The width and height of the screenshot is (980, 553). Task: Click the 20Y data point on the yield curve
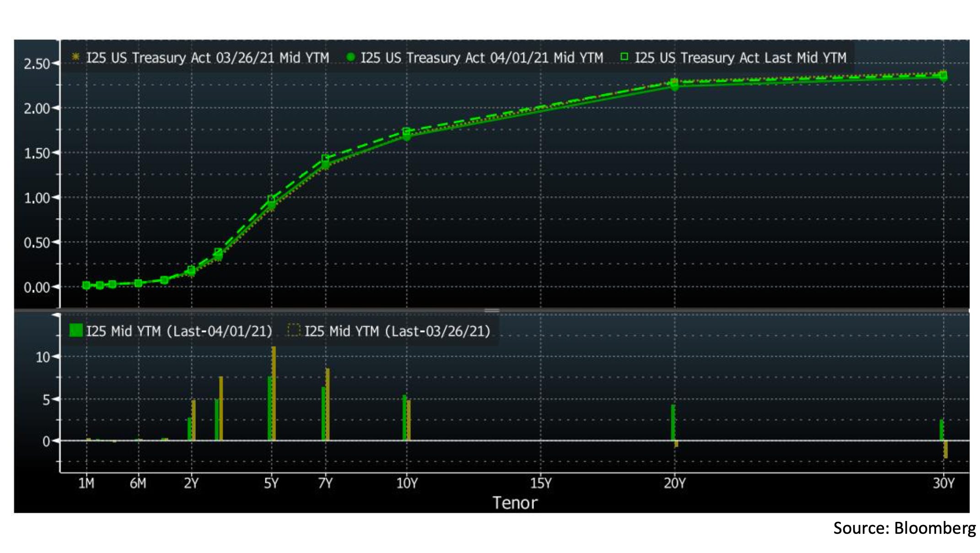674,84
